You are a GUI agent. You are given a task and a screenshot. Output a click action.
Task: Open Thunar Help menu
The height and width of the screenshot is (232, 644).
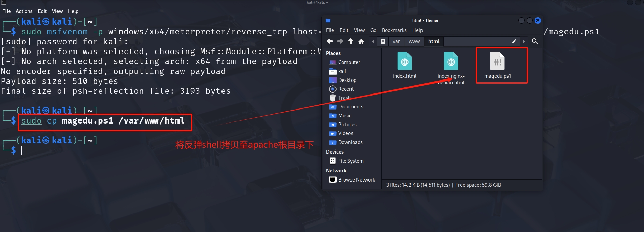pos(417,30)
